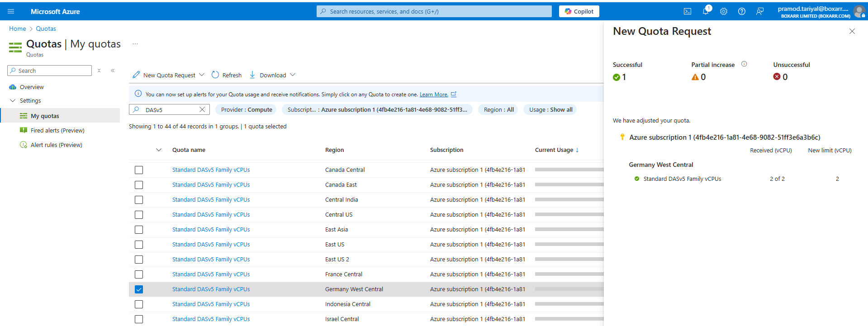The width and height of the screenshot is (868, 326).
Task: Uncheck the Germany West Central row checkbox
Action: coord(139,289)
